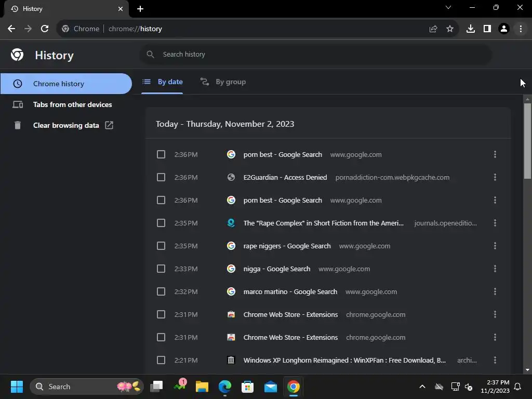Open Clear browsing data

point(66,125)
